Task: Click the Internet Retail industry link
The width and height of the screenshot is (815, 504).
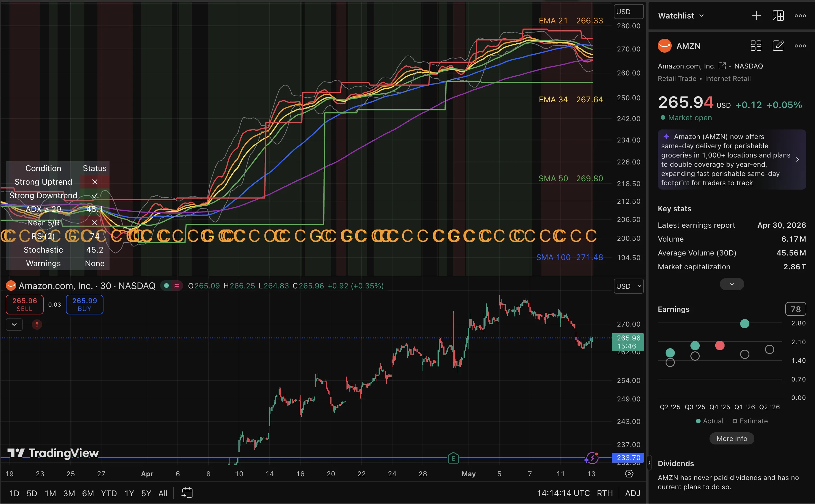Action: [x=728, y=79]
